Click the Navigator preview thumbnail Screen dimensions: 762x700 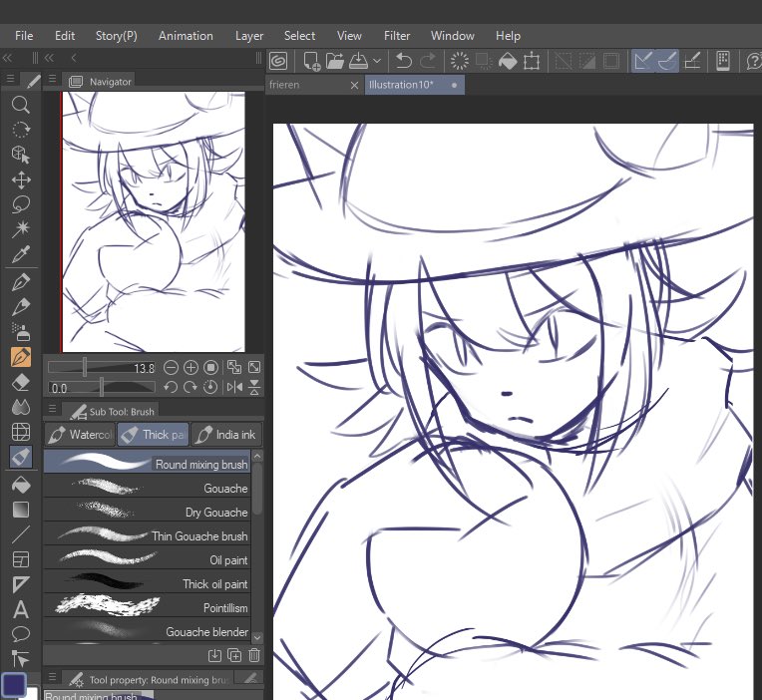[154, 221]
